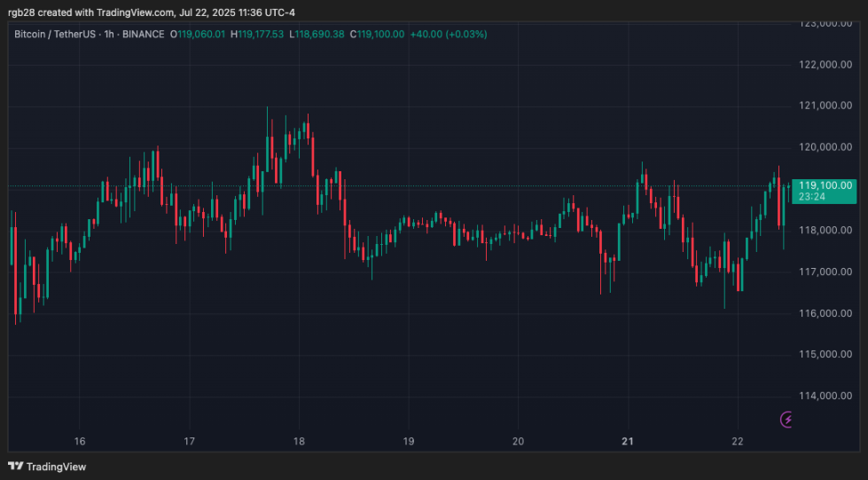The image size is (868, 480).
Task: Click the 116,000.00 price axis label
Action: pos(825,313)
